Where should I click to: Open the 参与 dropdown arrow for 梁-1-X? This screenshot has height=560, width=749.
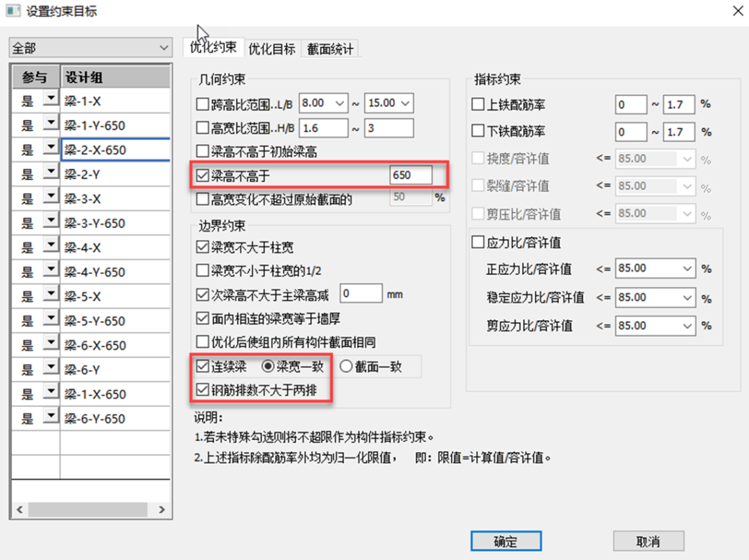51,98
